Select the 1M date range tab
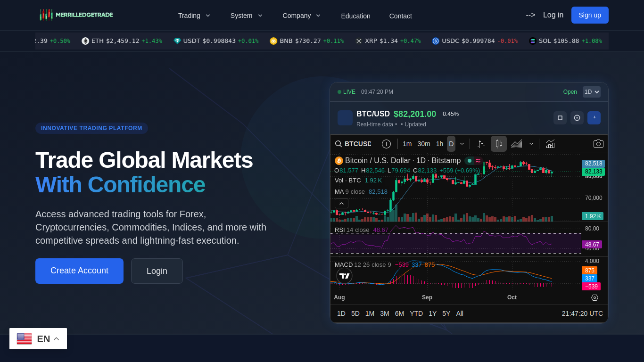Image resolution: width=644 pixels, height=362 pixels. (370, 313)
